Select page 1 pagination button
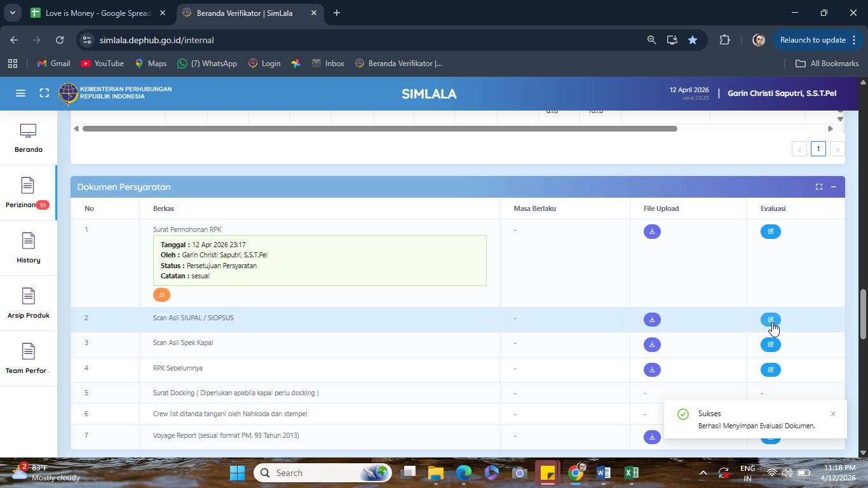Image resolution: width=868 pixels, height=488 pixels. [818, 149]
